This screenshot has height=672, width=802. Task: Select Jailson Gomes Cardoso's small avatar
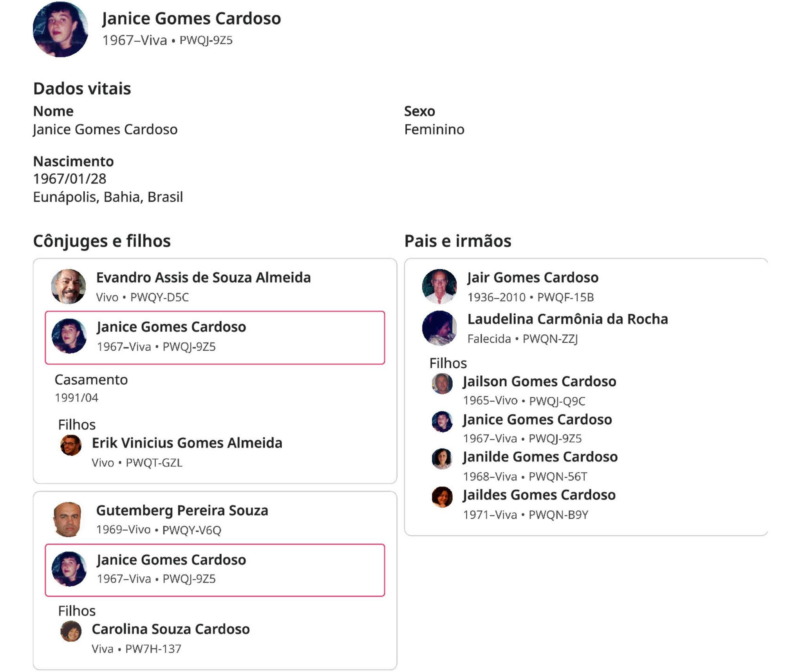click(442, 384)
